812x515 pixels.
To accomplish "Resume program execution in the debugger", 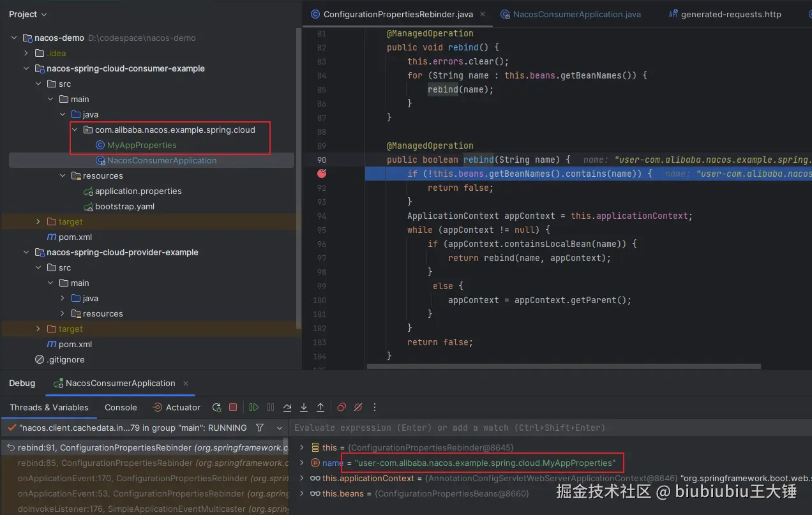I will tap(254, 407).
